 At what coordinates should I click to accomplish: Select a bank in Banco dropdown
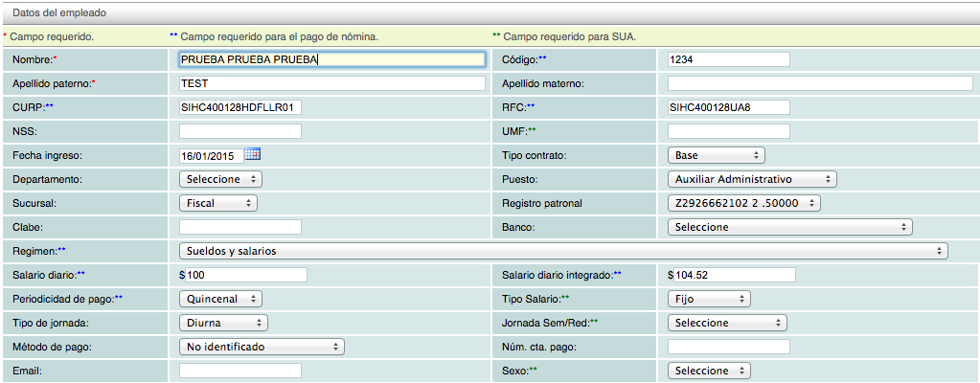[789, 227]
